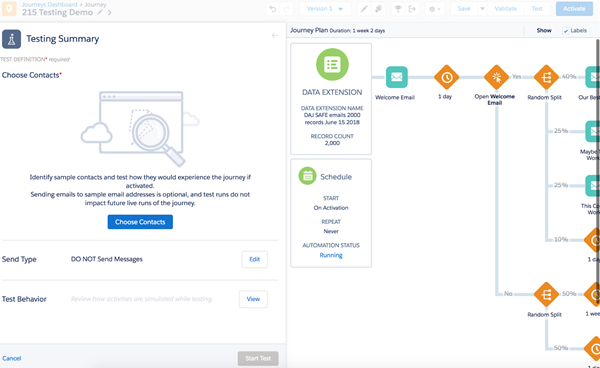Select the lower Random Split activity

pos(546,294)
